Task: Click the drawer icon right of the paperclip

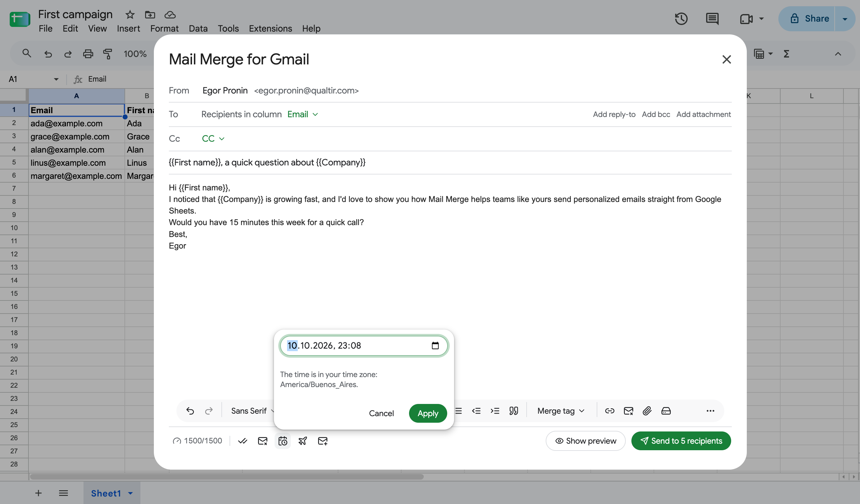Action: (666, 411)
